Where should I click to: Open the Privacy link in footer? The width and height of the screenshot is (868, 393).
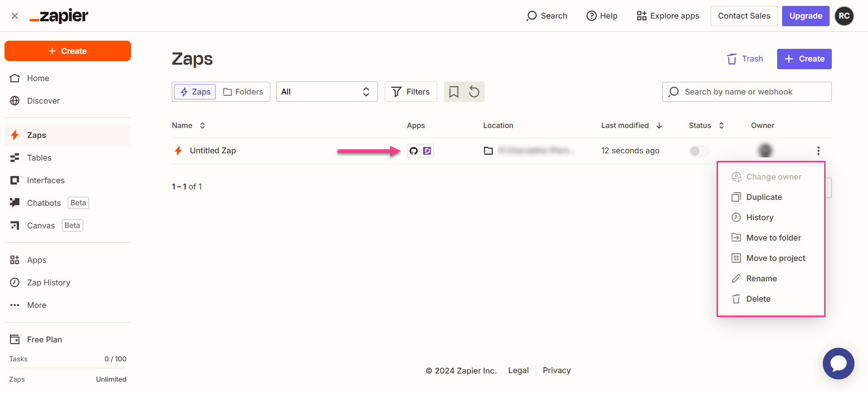(557, 370)
